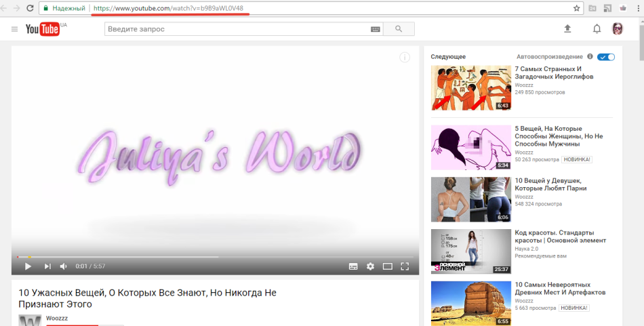The height and width of the screenshot is (326, 644).
Task: Click the upload video arrow icon
Action: 567,29
